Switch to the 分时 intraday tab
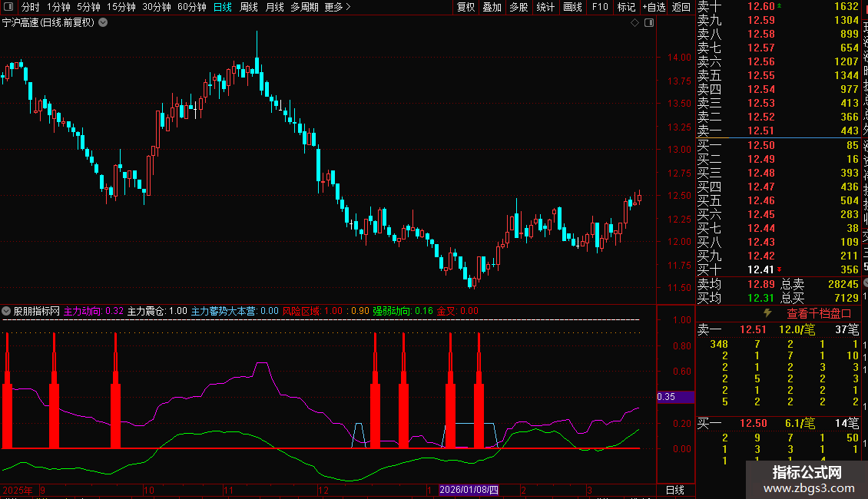Viewport: 868px width, 499px height. 30,7
